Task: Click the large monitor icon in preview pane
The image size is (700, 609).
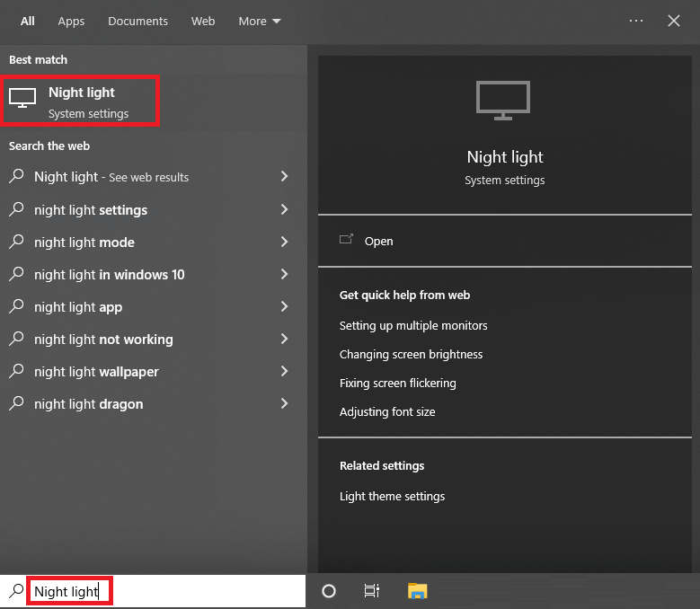Action: click(503, 101)
